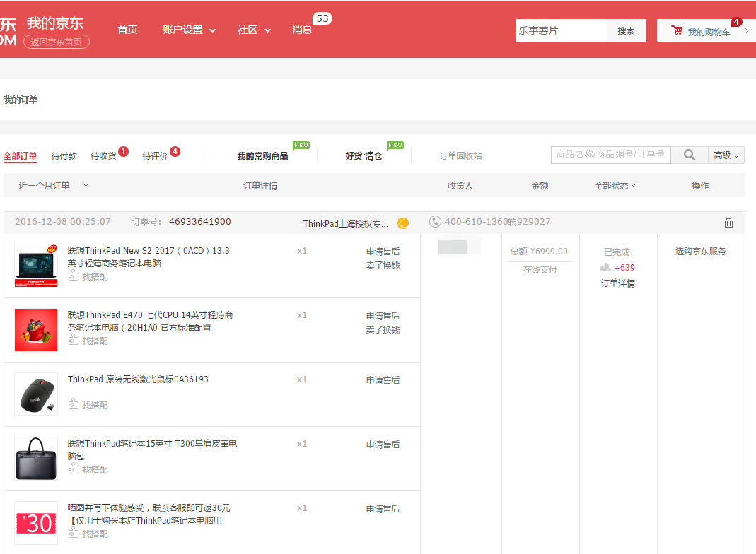
Task: Click 申请售后 for T300 laptop bag
Action: tap(383, 444)
